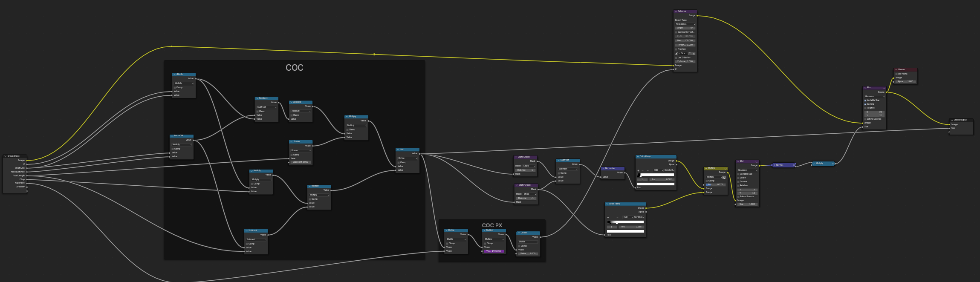Clear the scene field with X icon in Defocus node
Viewport: 980px width, 282px height.
tap(694, 54)
